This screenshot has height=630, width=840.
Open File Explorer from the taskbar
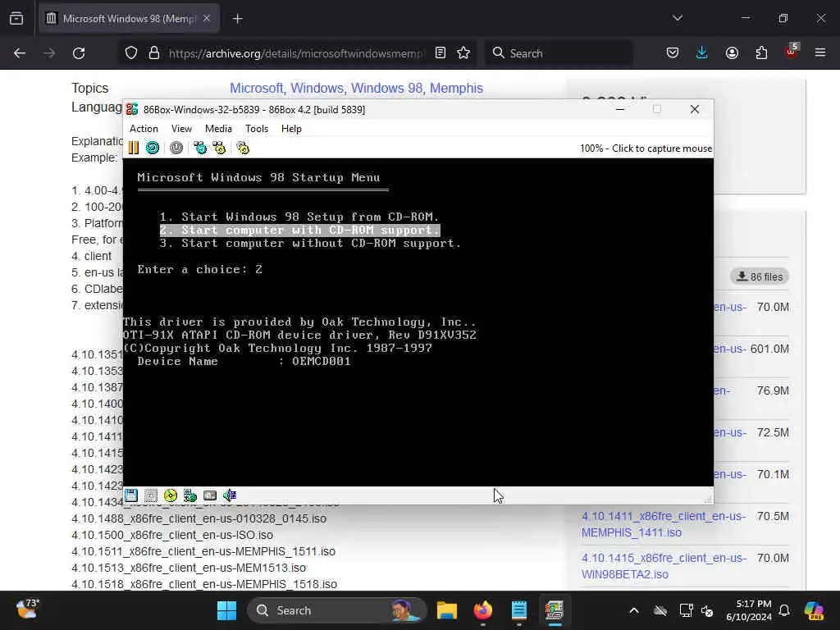446,610
